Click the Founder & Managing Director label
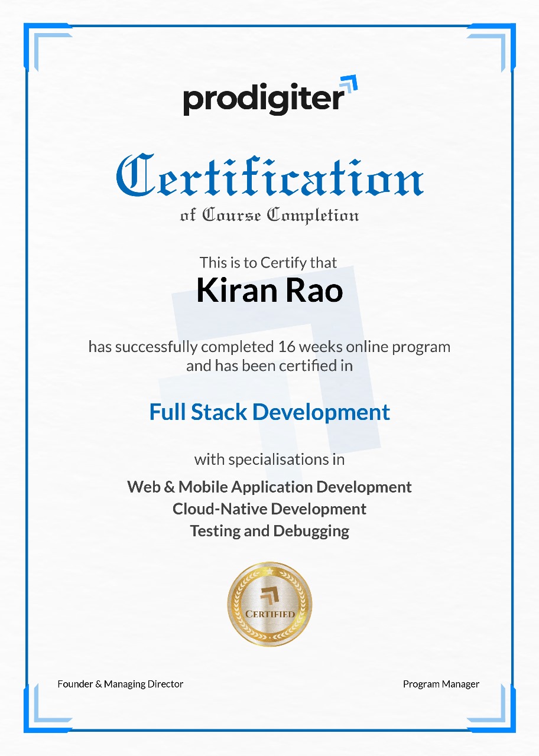 coord(121,684)
